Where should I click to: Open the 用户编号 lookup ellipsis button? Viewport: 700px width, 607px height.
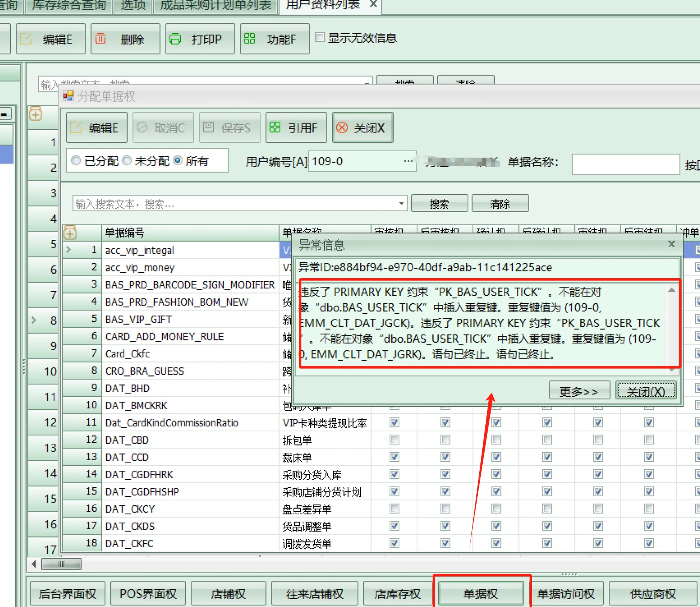coord(408,161)
